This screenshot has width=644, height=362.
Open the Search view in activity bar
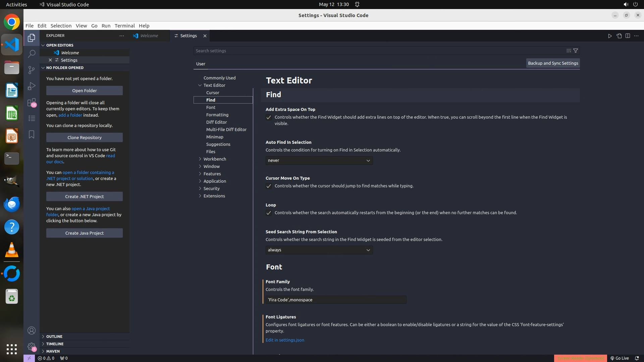click(32, 54)
